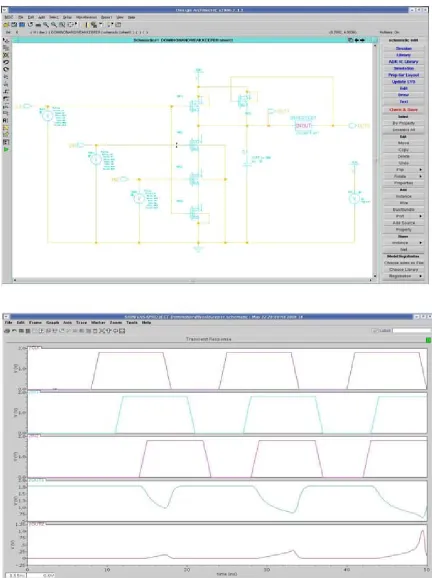Click the Update LVS button
432x578 pixels.
coord(403,81)
